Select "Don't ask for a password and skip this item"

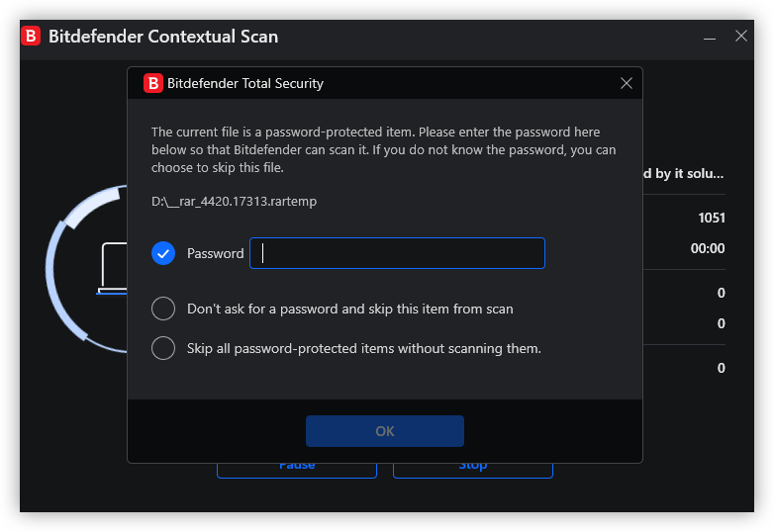coord(163,309)
